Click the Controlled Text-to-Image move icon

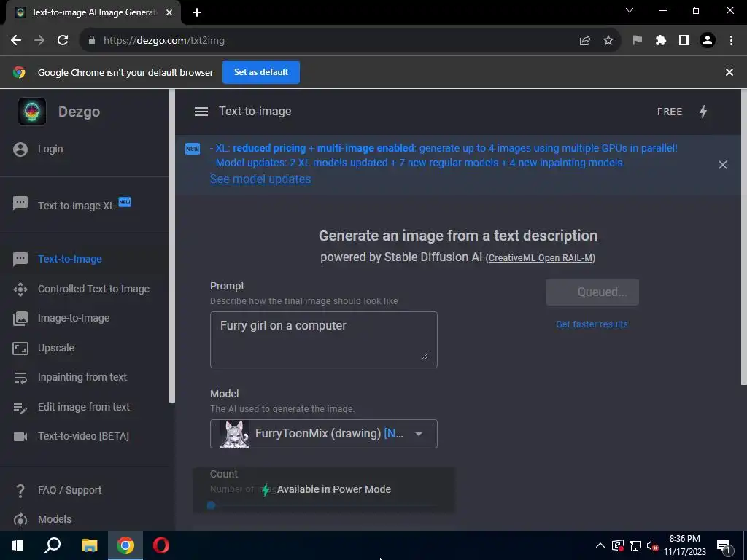coord(20,289)
